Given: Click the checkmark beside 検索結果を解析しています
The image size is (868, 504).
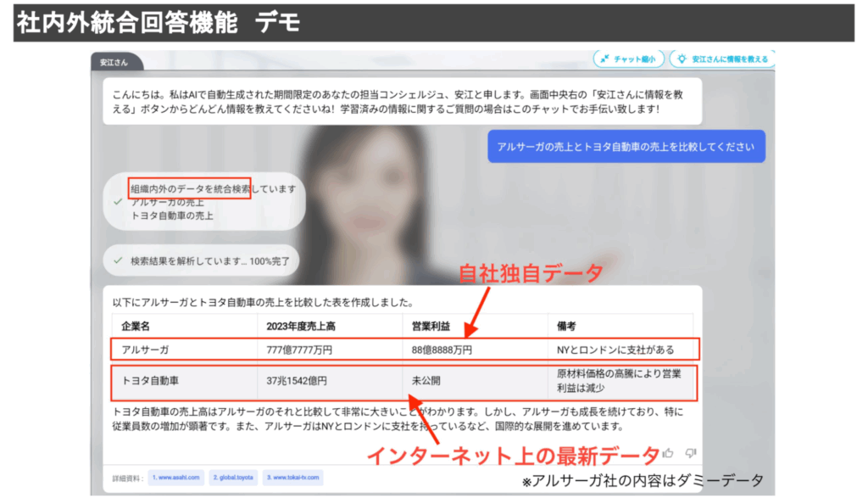Looking at the screenshot, I should (117, 261).
